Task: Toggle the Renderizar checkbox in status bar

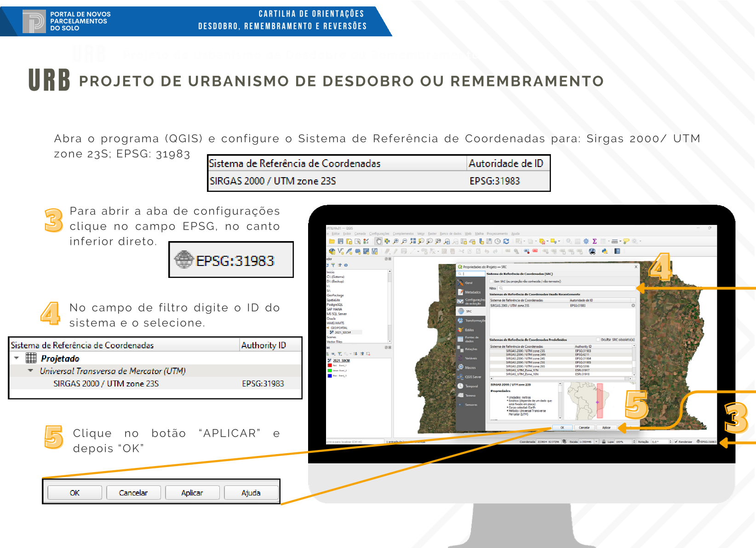Action: pyautogui.click(x=676, y=442)
